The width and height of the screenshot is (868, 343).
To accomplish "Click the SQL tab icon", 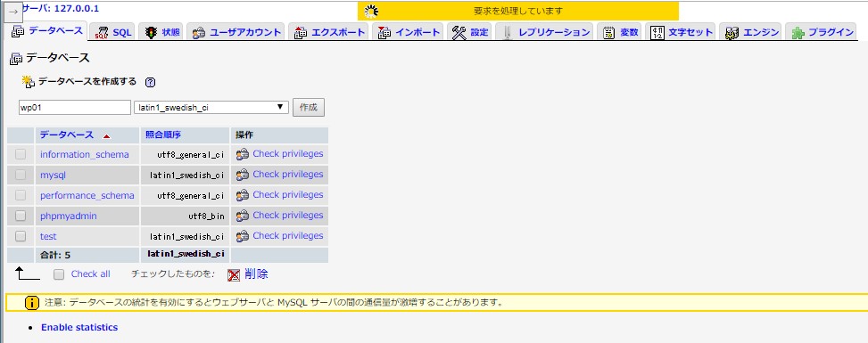I will (x=102, y=33).
